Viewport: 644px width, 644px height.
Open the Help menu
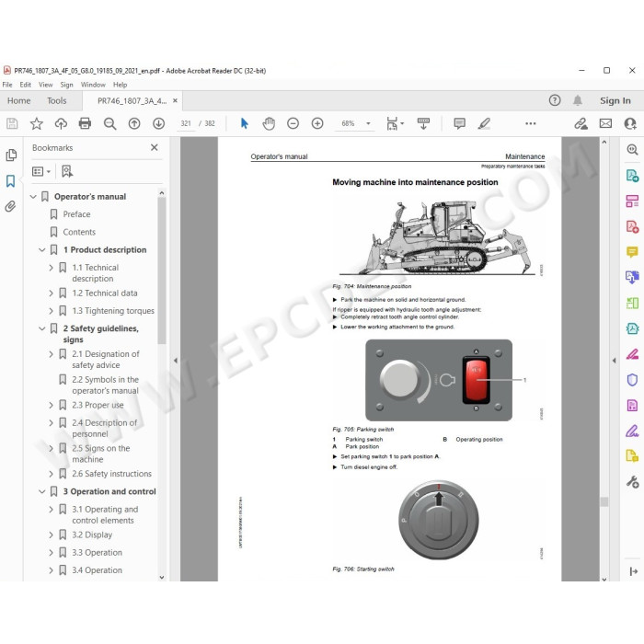120,85
